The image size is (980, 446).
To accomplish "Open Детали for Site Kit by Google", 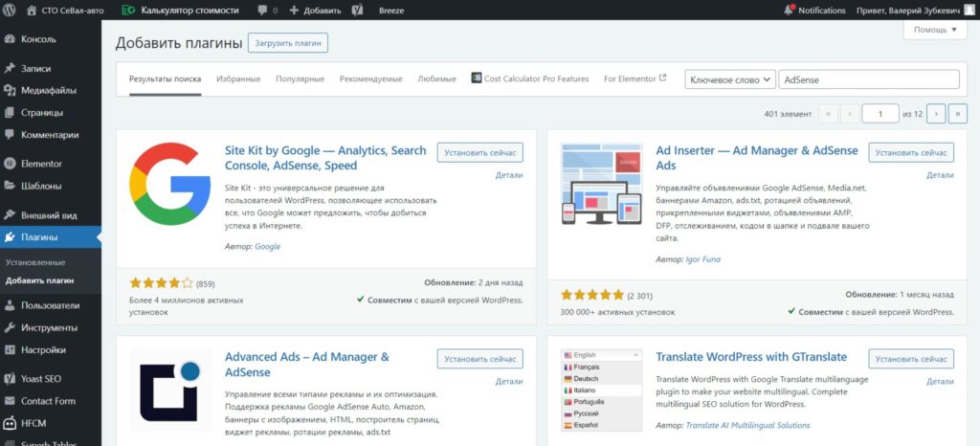I will coord(509,175).
